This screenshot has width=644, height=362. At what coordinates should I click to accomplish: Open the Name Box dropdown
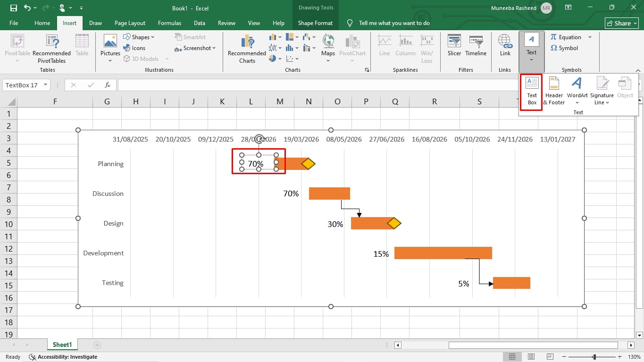click(46, 85)
